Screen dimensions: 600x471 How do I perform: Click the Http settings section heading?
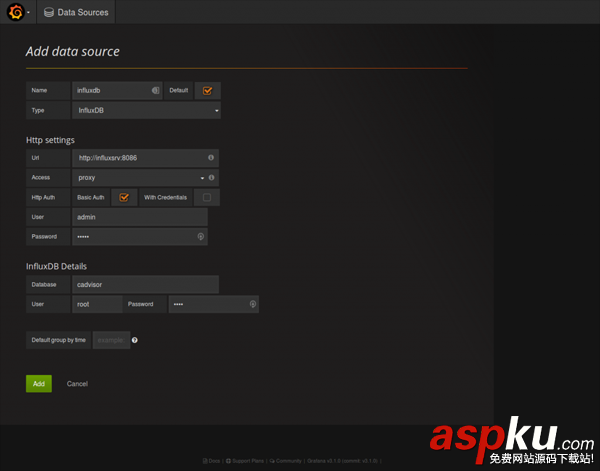pyautogui.click(x=50, y=140)
